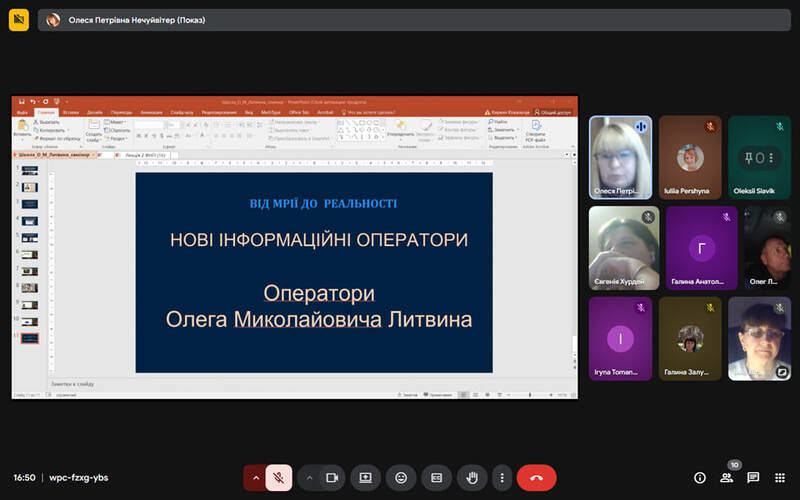This screenshot has height=500, width=800.
Task: Open the three-dot more options menu
Action: [x=502, y=478]
